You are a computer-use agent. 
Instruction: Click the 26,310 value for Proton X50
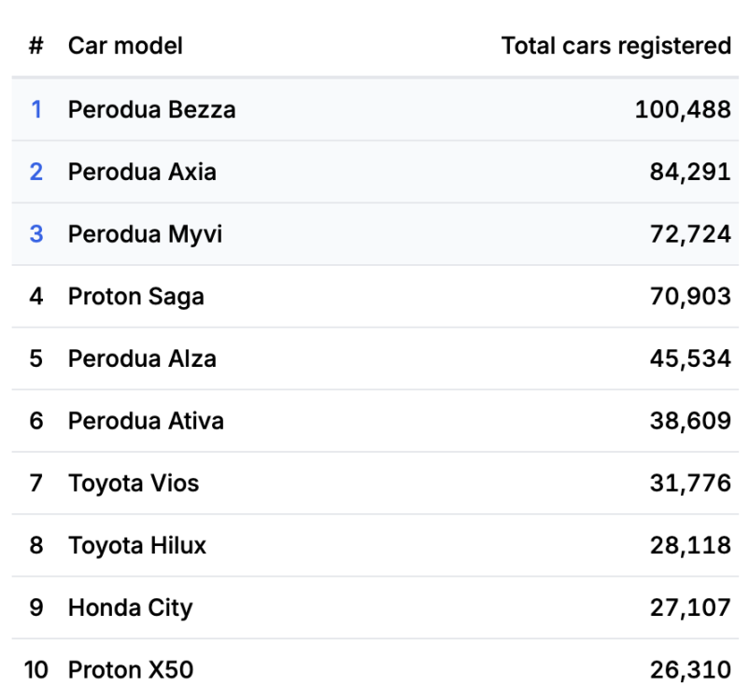690,669
